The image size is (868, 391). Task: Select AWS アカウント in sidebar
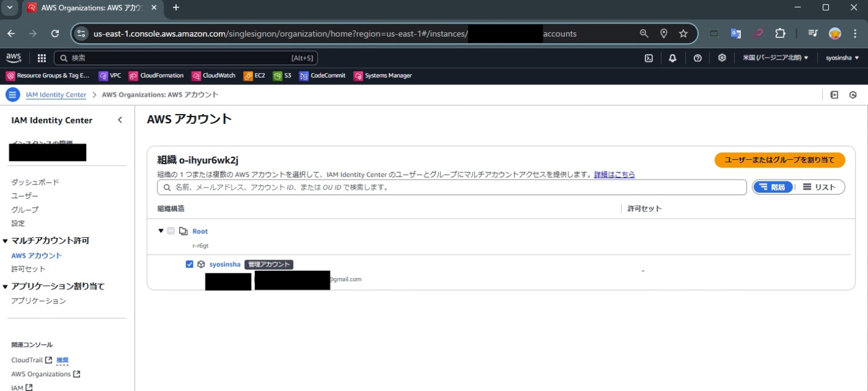[37, 255]
